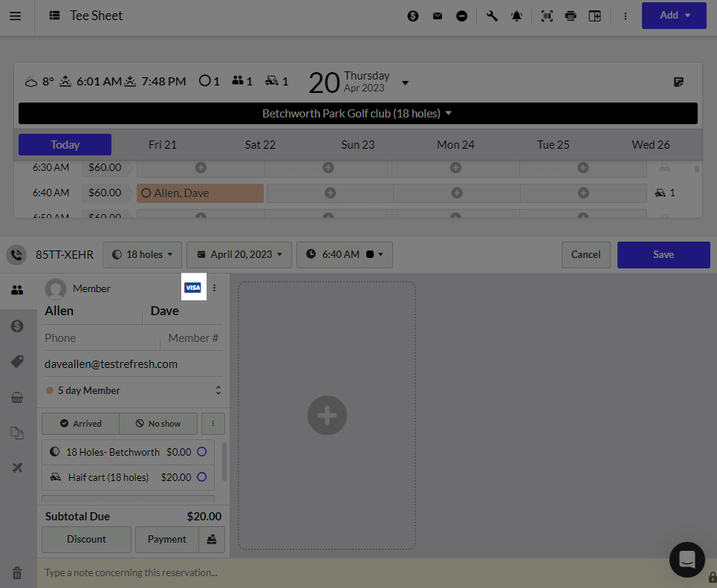Toggle the 18 Holes- Betchworth item circle
717x588 pixels.
(x=201, y=452)
